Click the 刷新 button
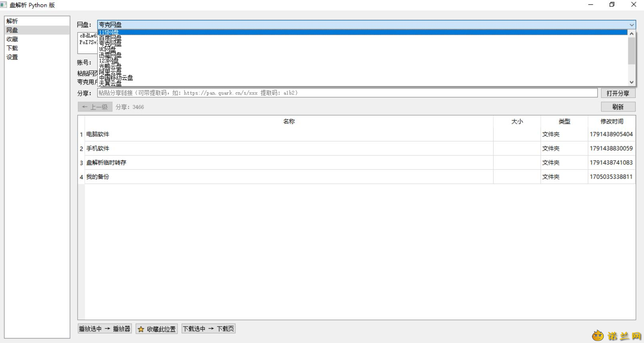Image resolution: width=644 pixels, height=343 pixels. click(618, 107)
